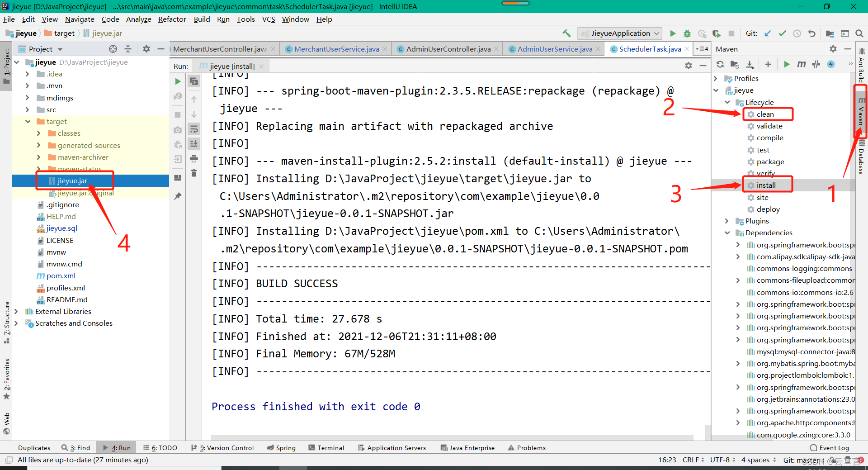This screenshot has width=868, height=470.
Task: Expand the classes folder
Action: pyautogui.click(x=38, y=133)
